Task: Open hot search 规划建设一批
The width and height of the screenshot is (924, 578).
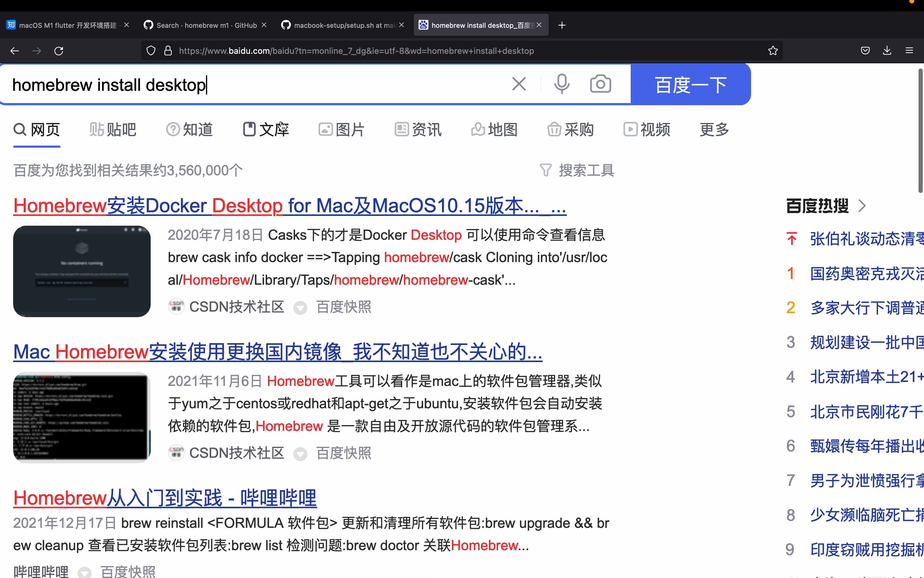Action: tap(867, 342)
